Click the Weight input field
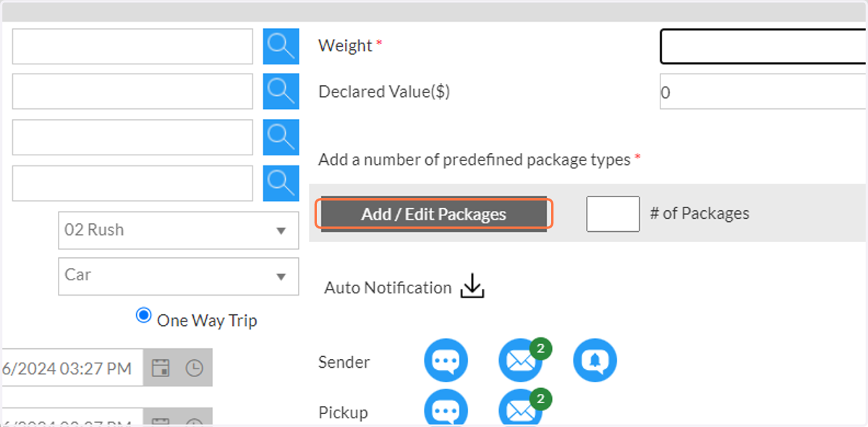The image size is (868, 427). [763, 47]
